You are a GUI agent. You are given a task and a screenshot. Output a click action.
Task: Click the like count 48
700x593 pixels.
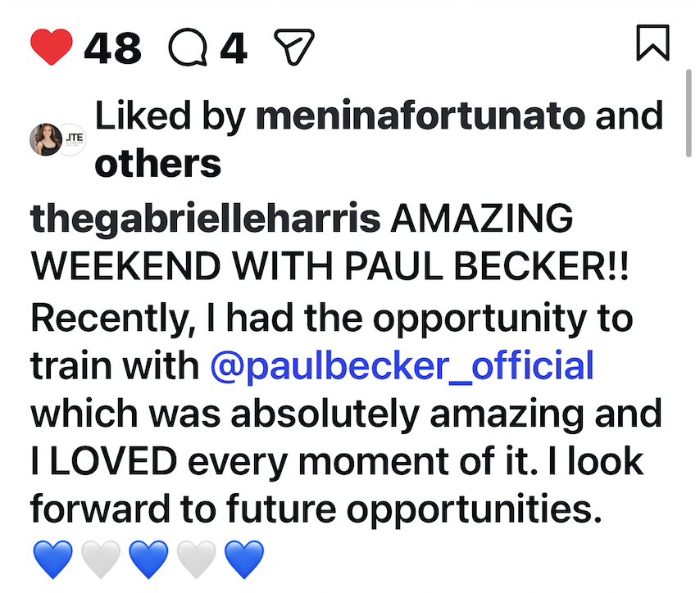click(x=113, y=48)
